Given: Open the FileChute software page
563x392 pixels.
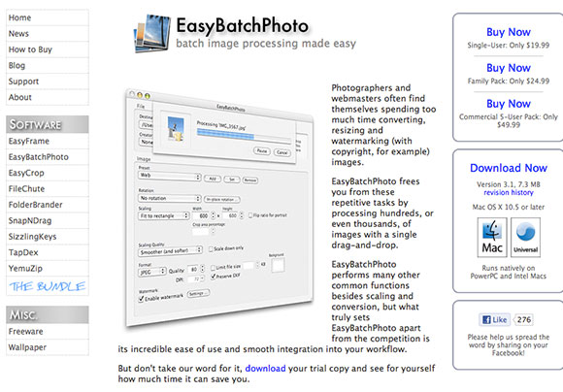Looking at the screenshot, I should click(x=47, y=188).
